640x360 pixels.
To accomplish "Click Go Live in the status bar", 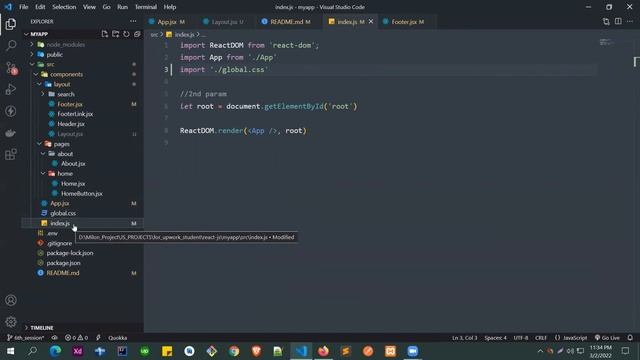I will pyautogui.click(x=607, y=338).
